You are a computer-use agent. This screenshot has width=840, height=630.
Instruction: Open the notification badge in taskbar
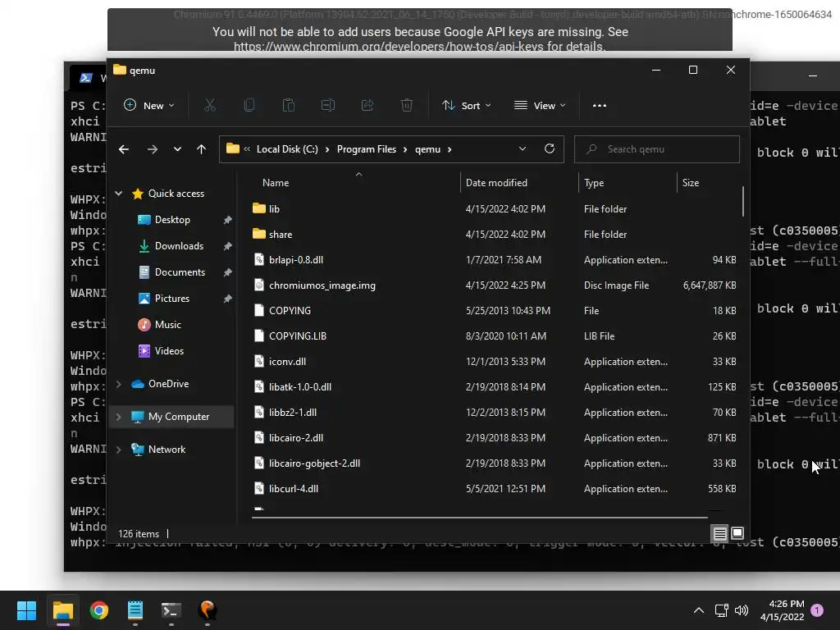tap(817, 610)
